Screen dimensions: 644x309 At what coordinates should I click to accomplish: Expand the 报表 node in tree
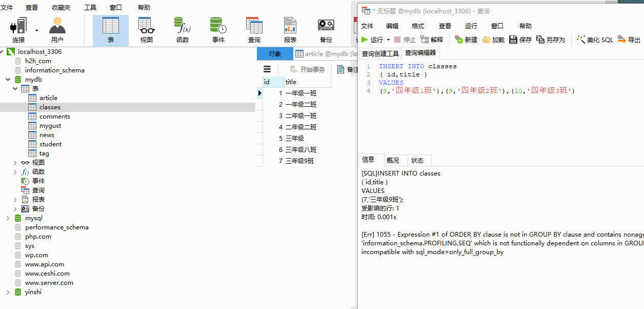click(15, 200)
